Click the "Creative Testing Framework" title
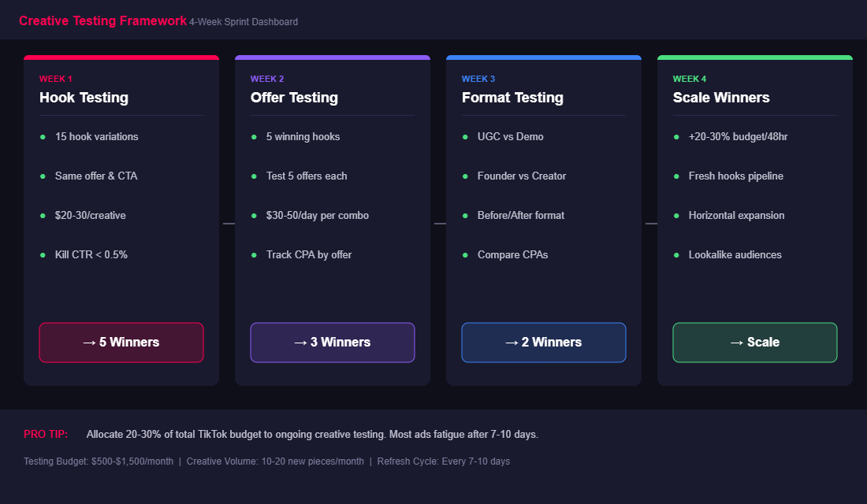The height and width of the screenshot is (504, 867). click(102, 20)
